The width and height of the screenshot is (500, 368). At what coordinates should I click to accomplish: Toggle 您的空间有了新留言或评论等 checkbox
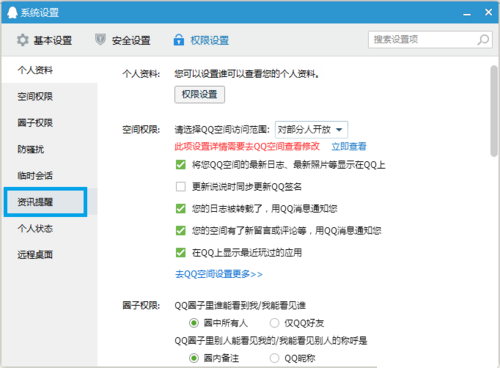(x=181, y=231)
